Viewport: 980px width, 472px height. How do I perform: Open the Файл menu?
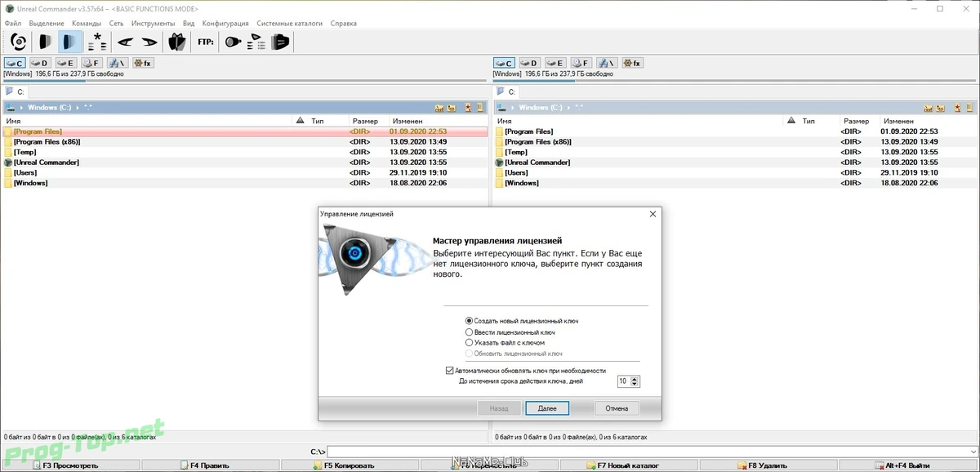(13, 24)
